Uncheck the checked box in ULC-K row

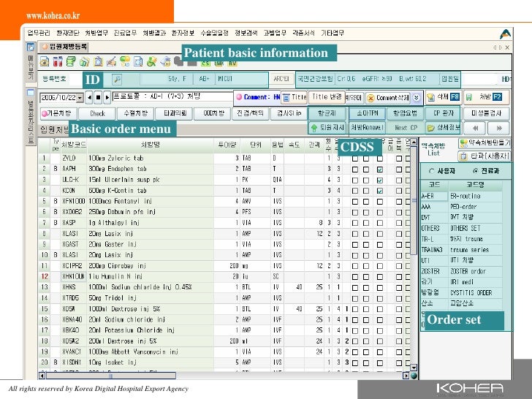[379, 179]
